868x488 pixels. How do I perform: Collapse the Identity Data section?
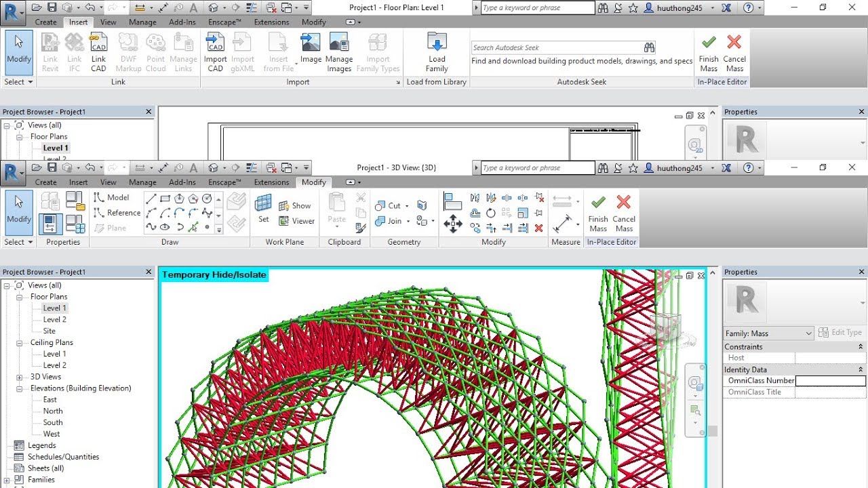coord(861,369)
